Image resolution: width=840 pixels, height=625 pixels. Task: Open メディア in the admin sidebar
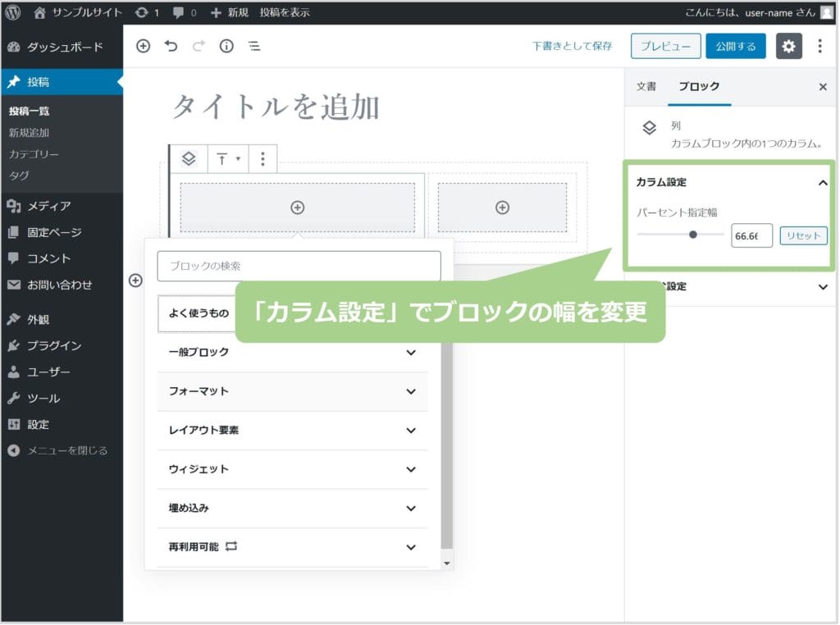(x=49, y=206)
